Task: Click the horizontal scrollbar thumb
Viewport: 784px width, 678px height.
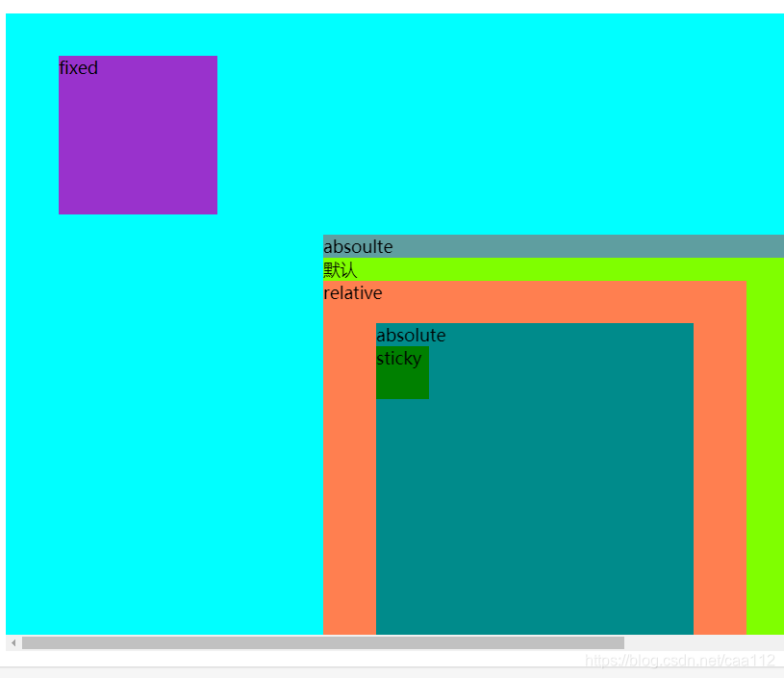Action: pos(323,642)
